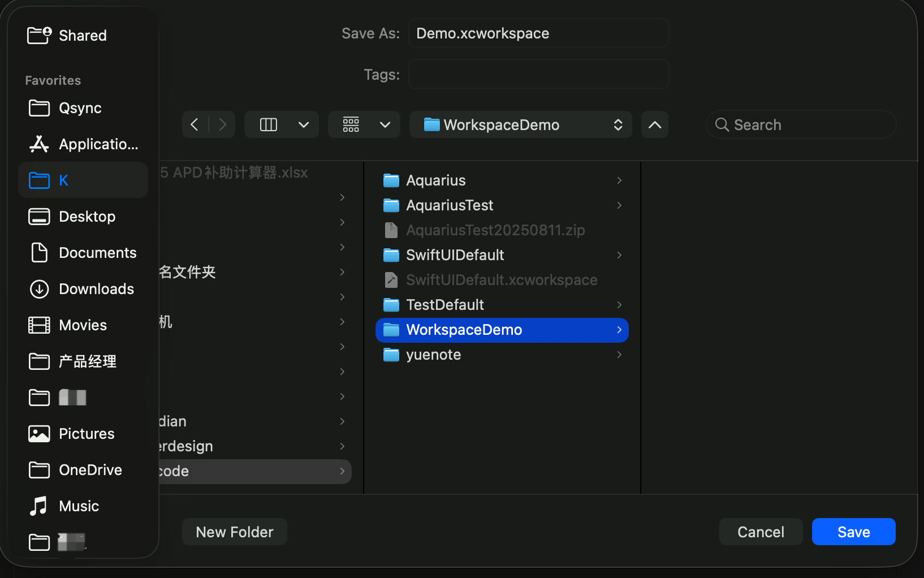Switch to column view icon
Viewport: 924px width, 578px height.
click(269, 124)
